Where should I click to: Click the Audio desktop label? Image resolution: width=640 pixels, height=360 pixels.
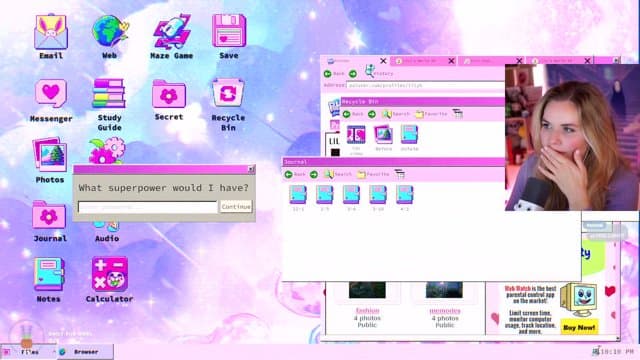[107, 238]
